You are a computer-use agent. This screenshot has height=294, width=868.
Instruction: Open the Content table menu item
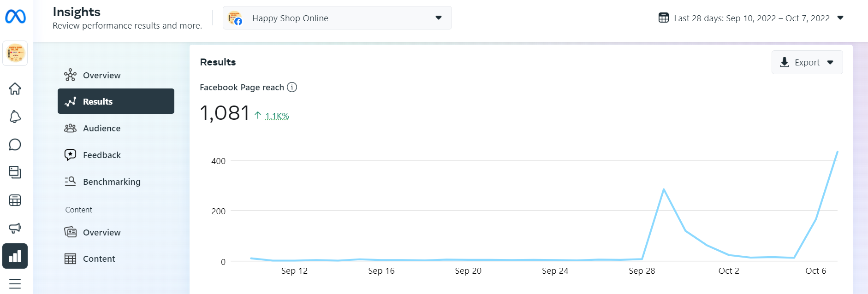(99, 259)
